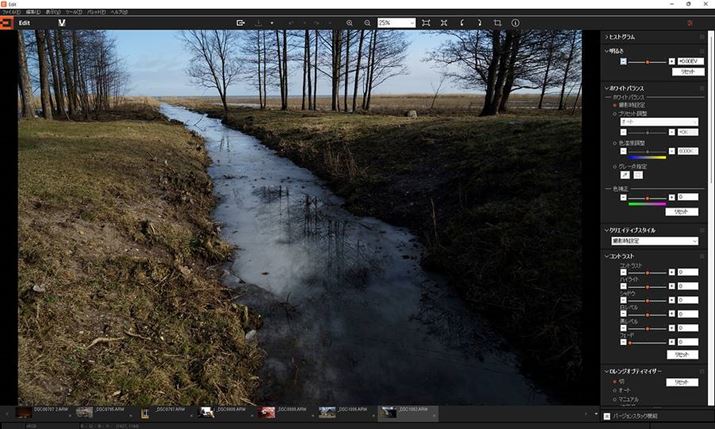The image size is (715, 429).
Task: Click the brightness slider track
Action: [648, 62]
